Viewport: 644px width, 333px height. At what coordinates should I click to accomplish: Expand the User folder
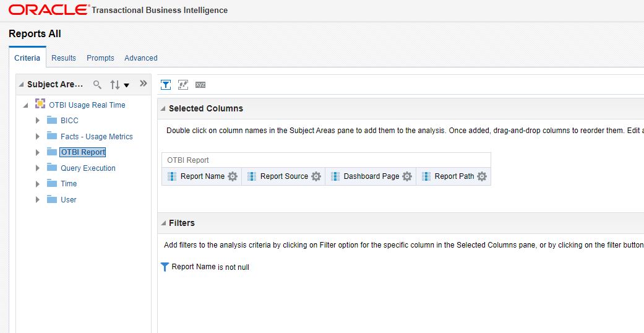tap(38, 199)
